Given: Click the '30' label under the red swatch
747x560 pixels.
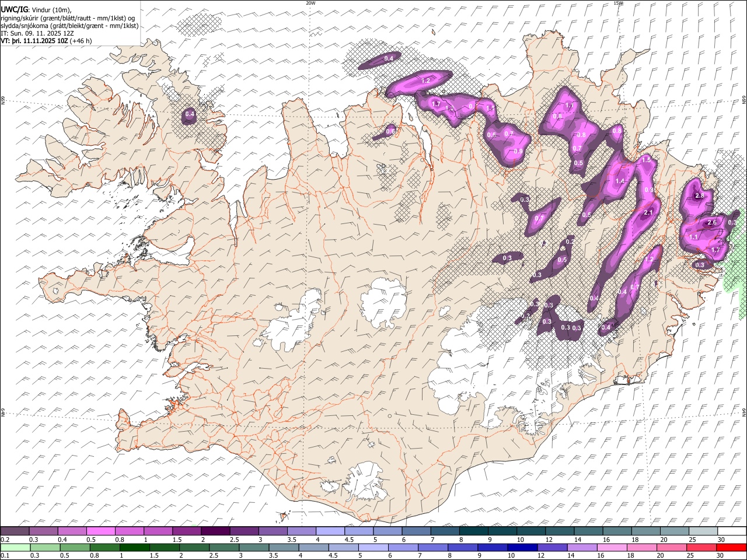Looking at the screenshot, I should point(721,556).
